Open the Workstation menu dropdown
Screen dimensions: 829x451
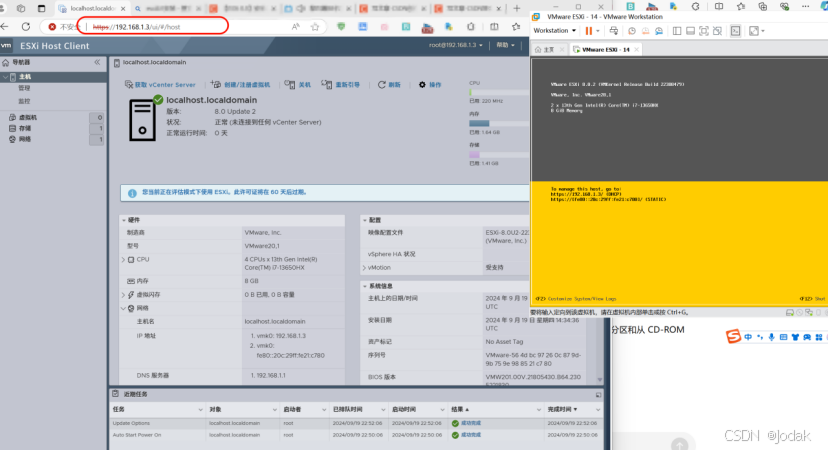pos(555,31)
